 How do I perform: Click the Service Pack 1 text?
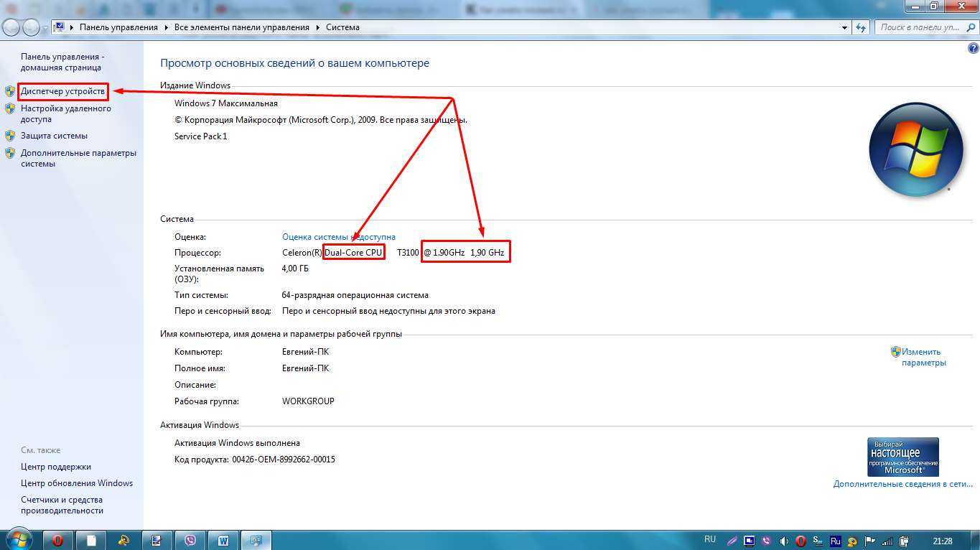coord(201,136)
